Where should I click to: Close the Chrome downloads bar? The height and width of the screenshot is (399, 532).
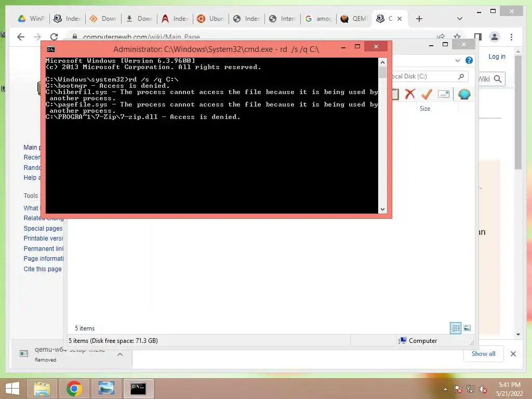(x=513, y=354)
